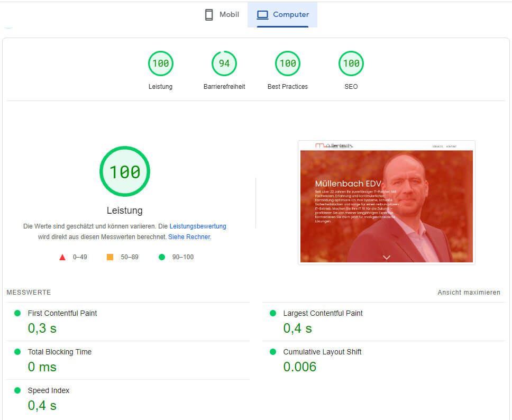The height and width of the screenshot is (420, 512).
Task: Click the 0–49 legend range text
Action: (x=80, y=257)
